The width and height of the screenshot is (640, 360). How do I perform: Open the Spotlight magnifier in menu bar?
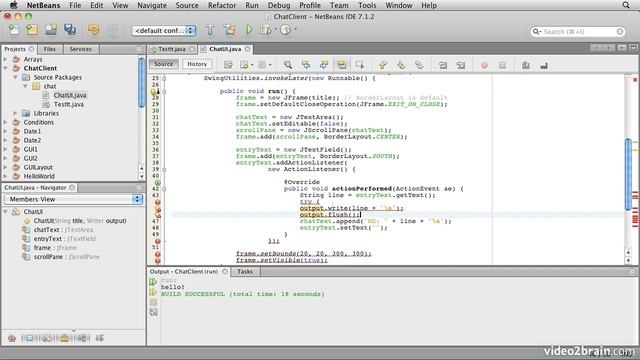point(626,5)
